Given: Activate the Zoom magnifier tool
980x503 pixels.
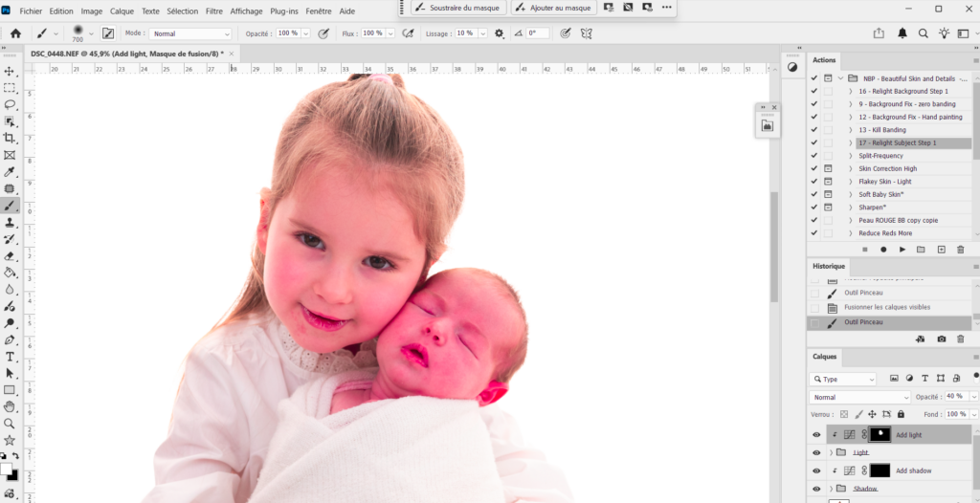Looking at the screenshot, I should tap(10, 423).
